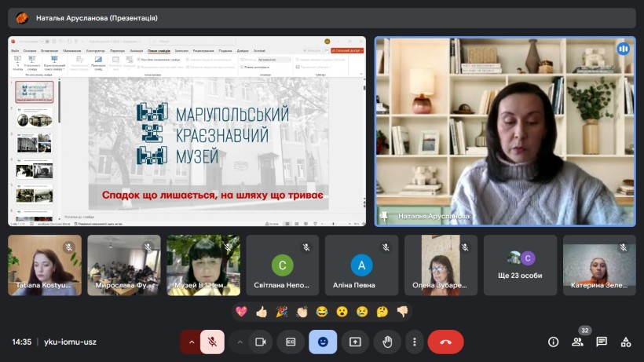Send the thinking face reaction
644x362 pixels.
click(x=382, y=312)
